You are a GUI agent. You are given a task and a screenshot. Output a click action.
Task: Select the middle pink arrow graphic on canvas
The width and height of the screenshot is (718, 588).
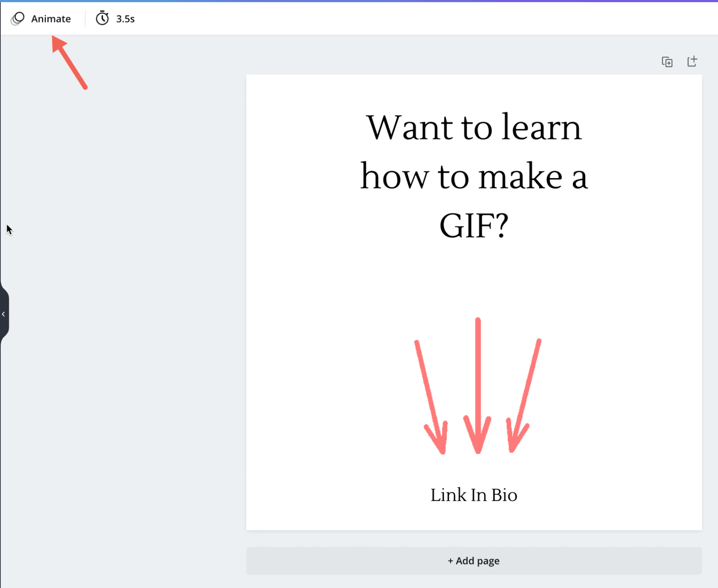tap(477, 385)
